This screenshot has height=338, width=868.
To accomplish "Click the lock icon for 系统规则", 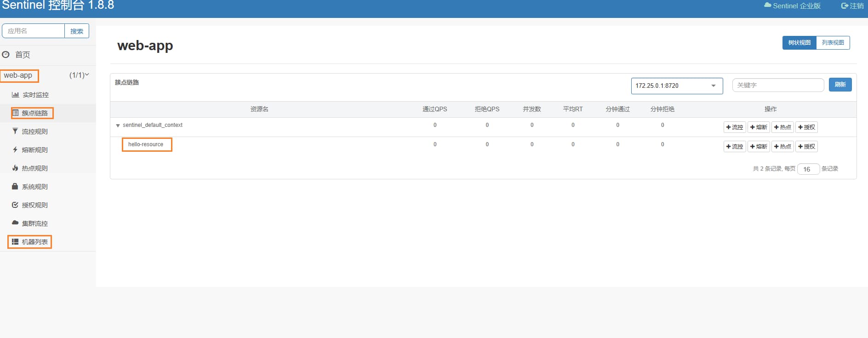I will (x=15, y=186).
